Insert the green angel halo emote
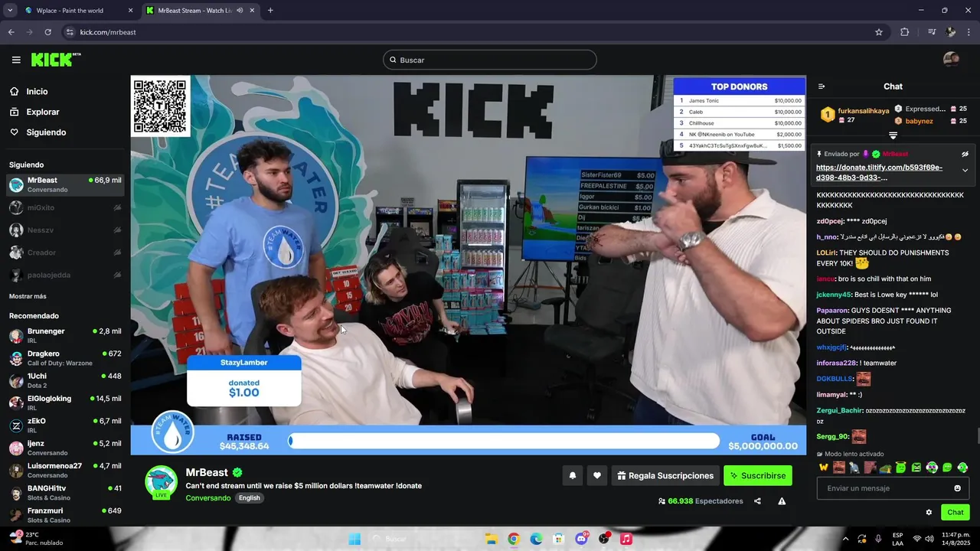 click(901, 468)
